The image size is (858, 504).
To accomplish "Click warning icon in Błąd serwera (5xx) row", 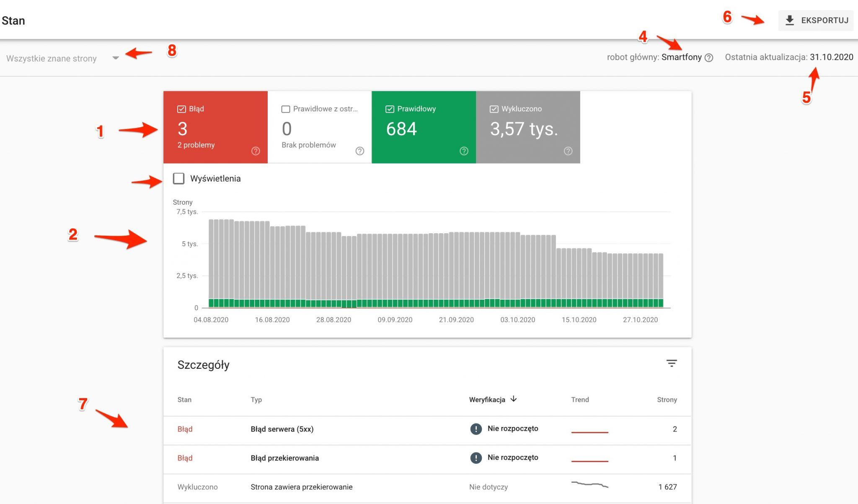I will [x=476, y=429].
